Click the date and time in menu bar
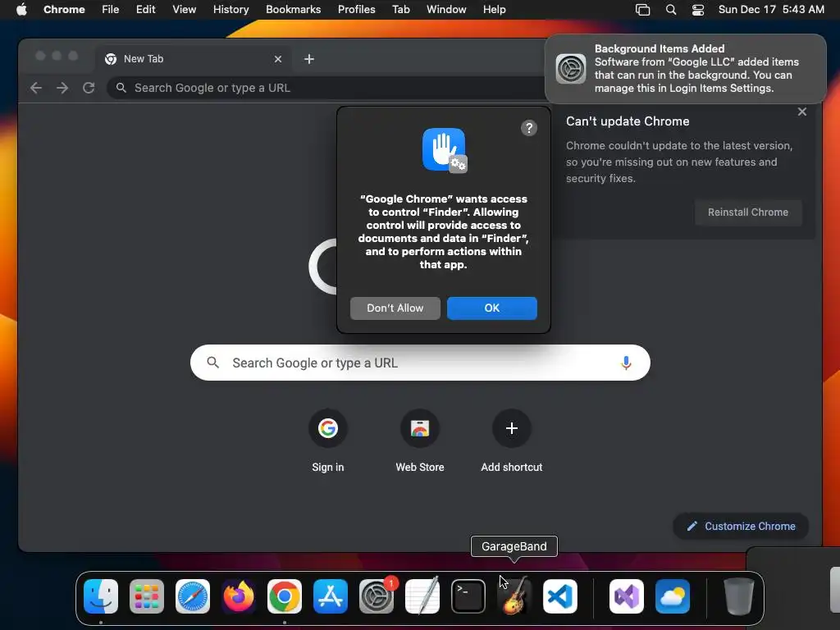The height and width of the screenshot is (630, 840). point(771,10)
